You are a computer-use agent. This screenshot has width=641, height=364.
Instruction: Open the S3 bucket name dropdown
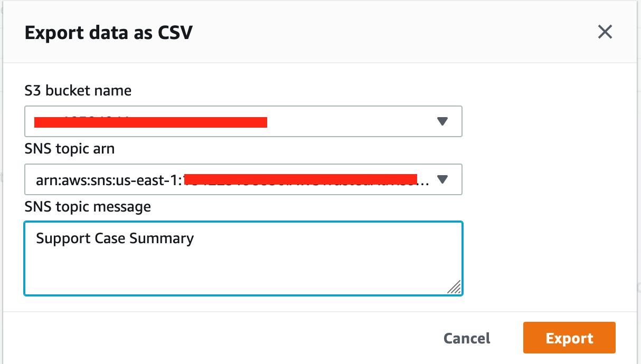point(243,121)
